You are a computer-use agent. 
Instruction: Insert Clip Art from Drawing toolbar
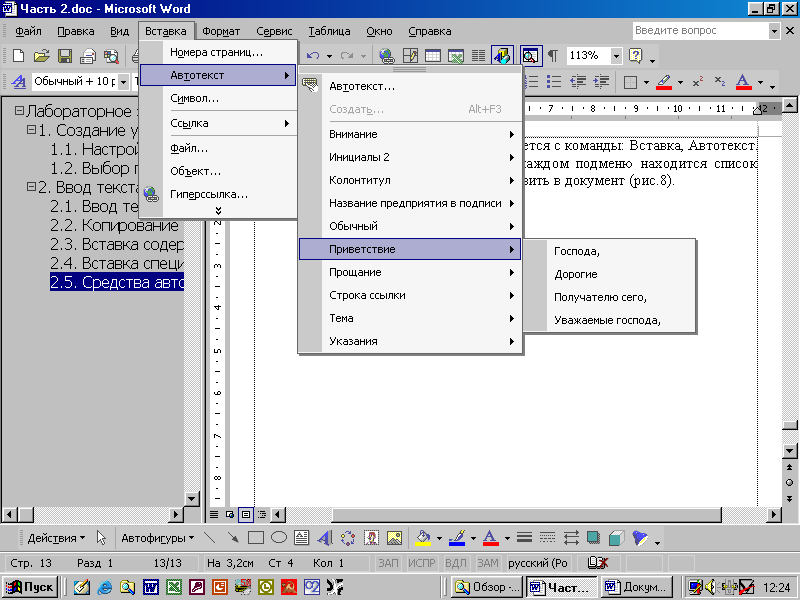tap(371, 538)
